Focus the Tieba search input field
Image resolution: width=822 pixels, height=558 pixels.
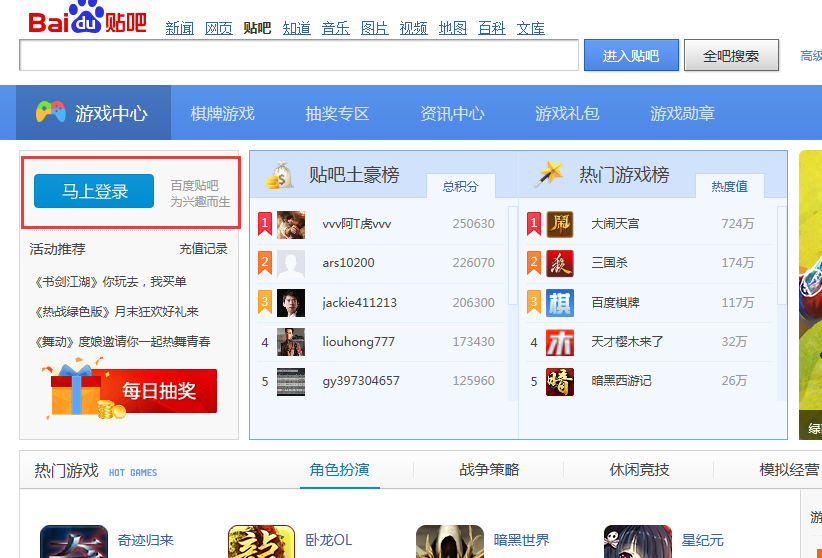coord(299,55)
